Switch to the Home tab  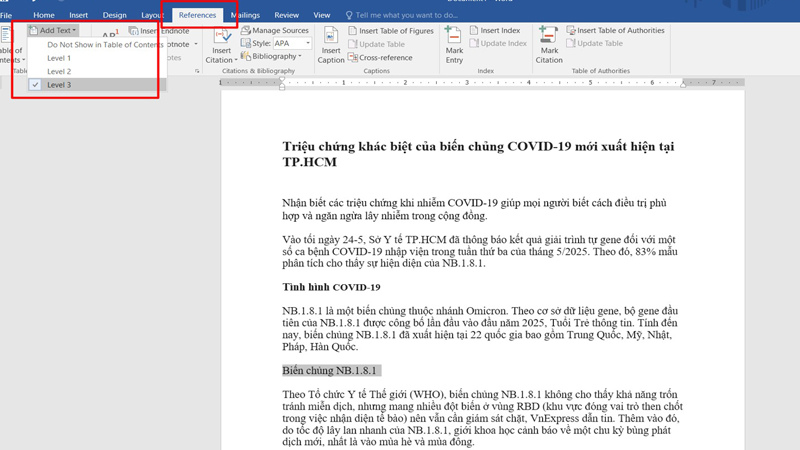[44, 15]
